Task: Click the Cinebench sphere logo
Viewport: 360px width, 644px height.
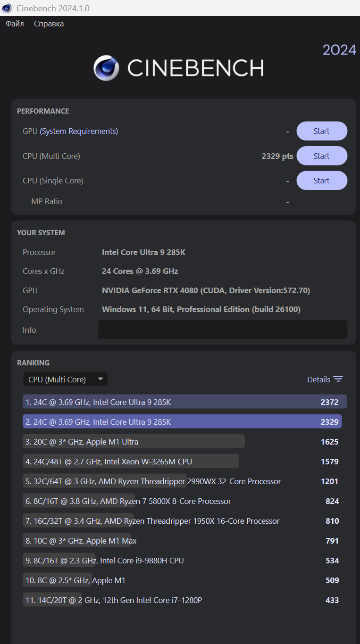Action: click(x=106, y=68)
